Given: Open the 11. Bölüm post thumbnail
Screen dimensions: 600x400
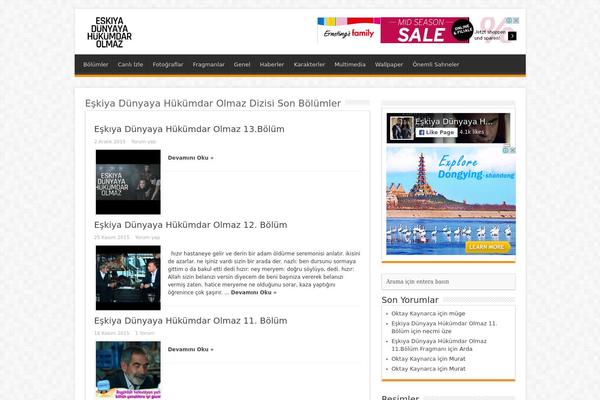Looking at the screenshot, I should (x=128, y=370).
